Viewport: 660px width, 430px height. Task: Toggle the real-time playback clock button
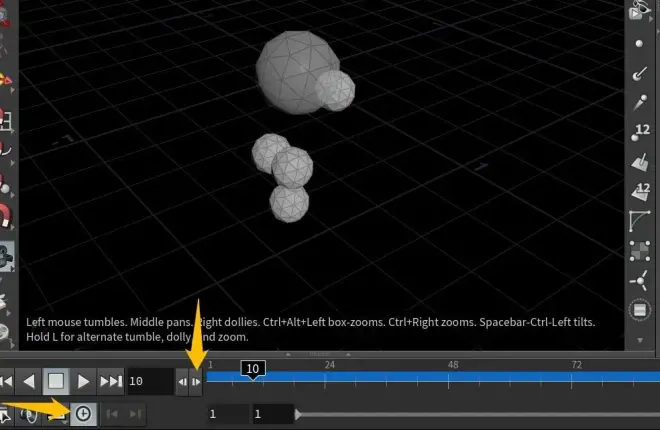(83, 414)
